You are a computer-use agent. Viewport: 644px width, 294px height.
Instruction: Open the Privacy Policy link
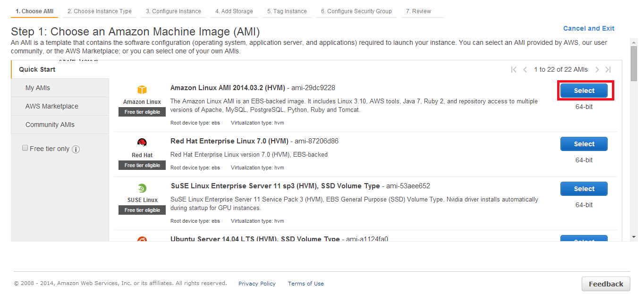click(x=257, y=284)
